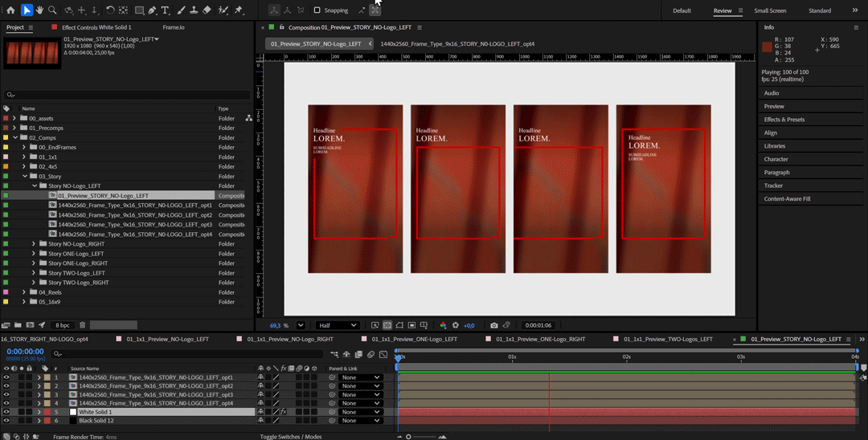Select the Zoom magnifier tool
The width and height of the screenshot is (868, 440).
coord(52,10)
